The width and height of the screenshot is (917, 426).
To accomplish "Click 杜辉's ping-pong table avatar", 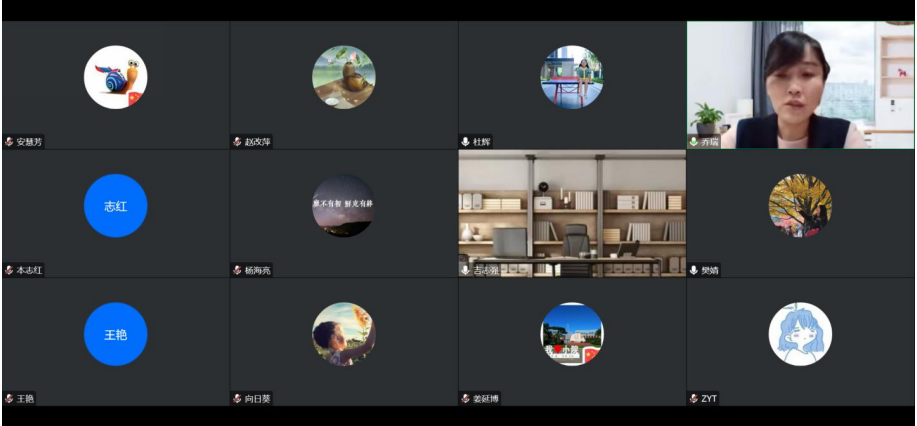I will (x=571, y=77).
